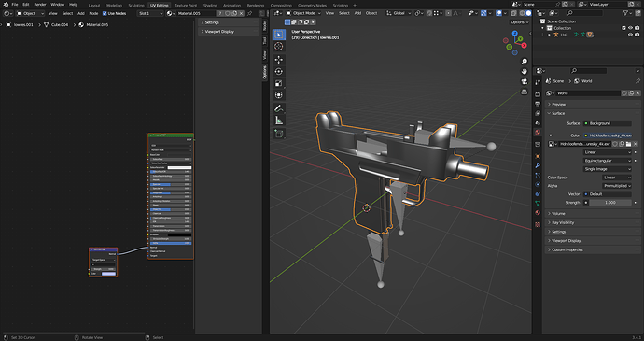Exclude Collection from view layer checkbox
This screenshot has width=644, height=341.
tap(623, 28)
